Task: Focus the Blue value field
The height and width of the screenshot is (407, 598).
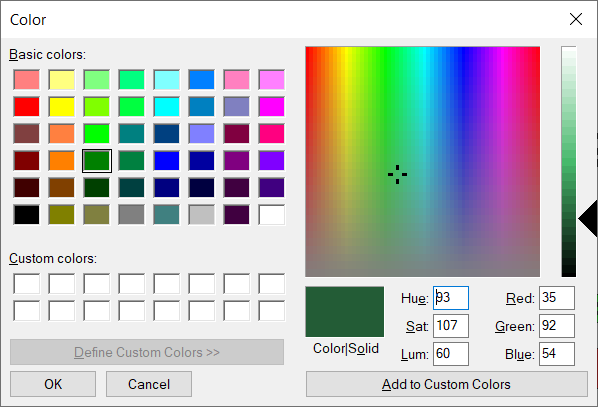Action: (557, 354)
